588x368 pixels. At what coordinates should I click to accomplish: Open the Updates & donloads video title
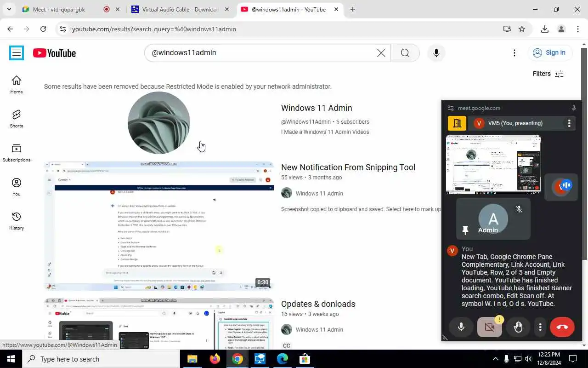(x=318, y=304)
